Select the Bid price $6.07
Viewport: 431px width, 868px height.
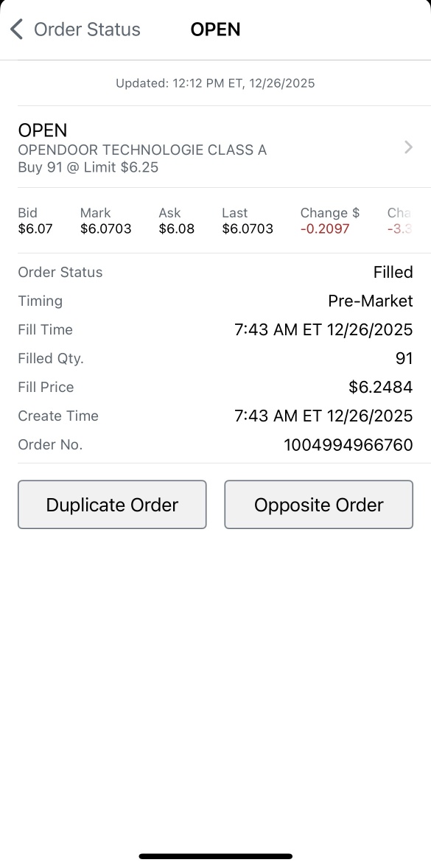click(x=35, y=228)
